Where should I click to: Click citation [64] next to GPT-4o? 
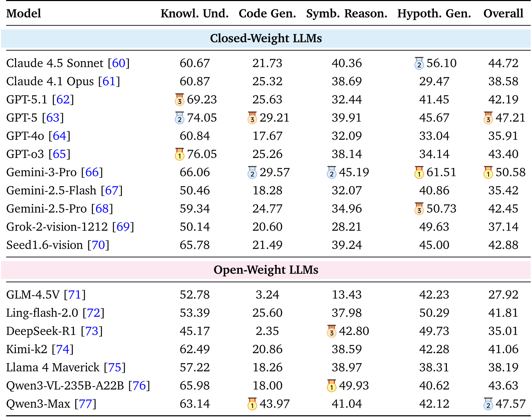[x=60, y=136]
